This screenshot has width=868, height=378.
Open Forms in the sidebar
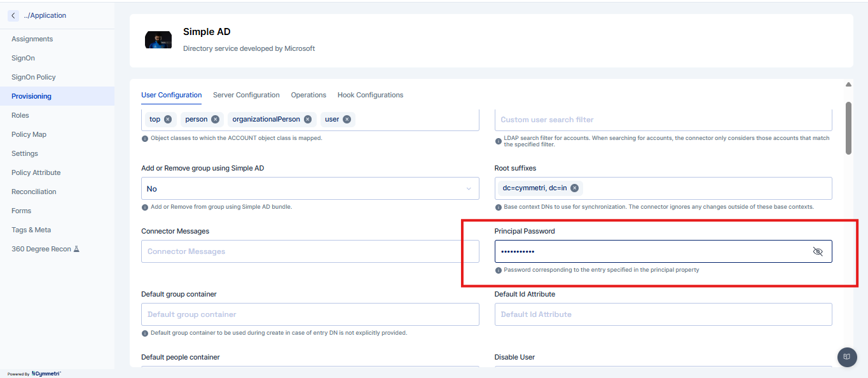pyautogui.click(x=57, y=211)
